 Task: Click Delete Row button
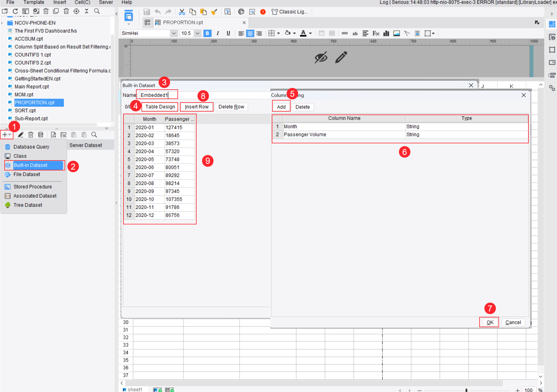click(231, 107)
